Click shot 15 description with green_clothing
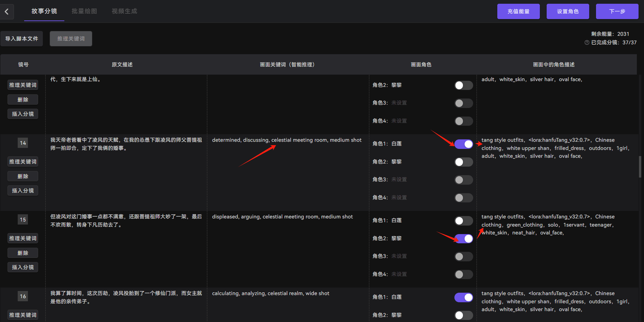 [548, 225]
